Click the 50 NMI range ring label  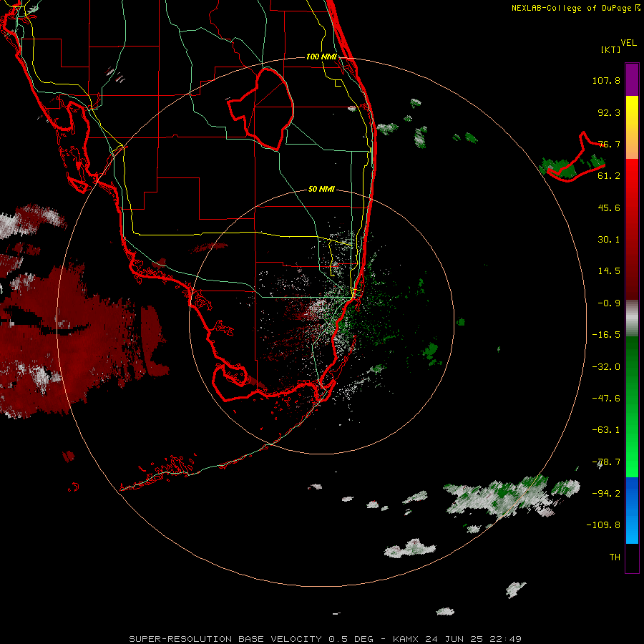click(x=321, y=189)
